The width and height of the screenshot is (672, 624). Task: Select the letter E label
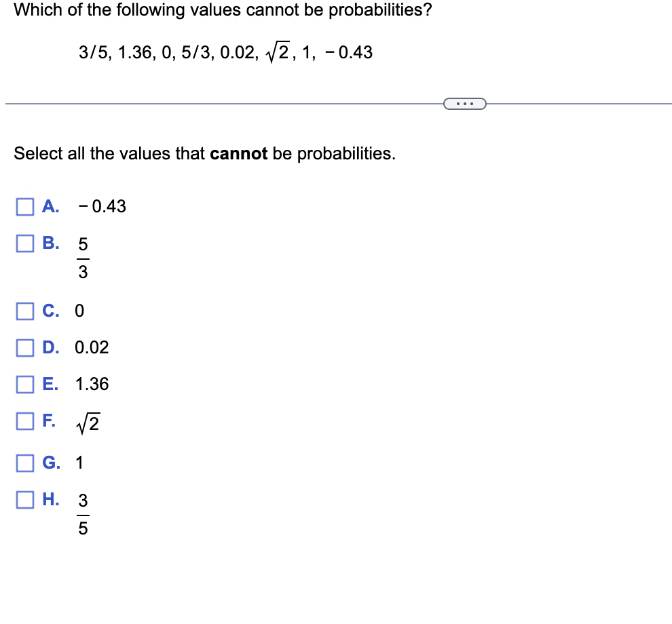pos(48,384)
